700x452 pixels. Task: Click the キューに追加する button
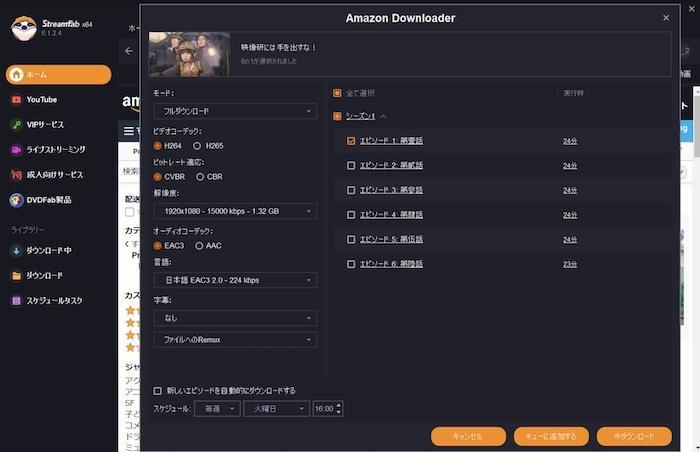coord(551,436)
